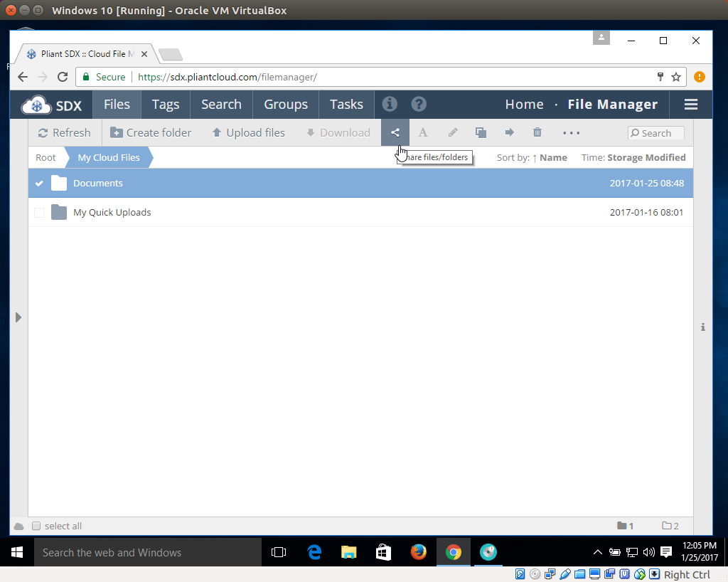Click the File Manager header link
728x582 pixels.
(612, 105)
